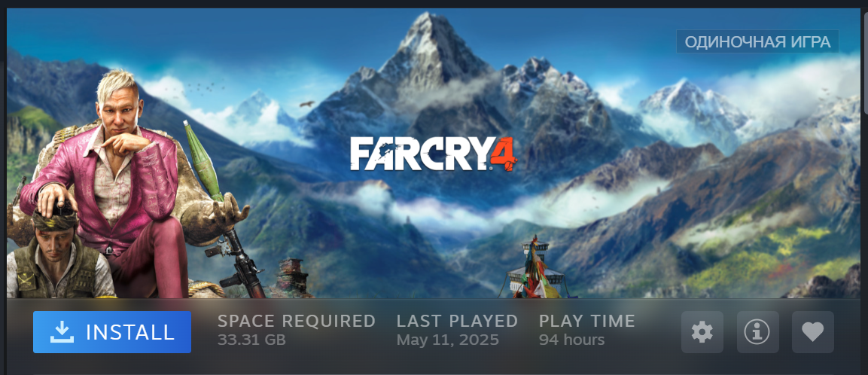The width and height of the screenshot is (868, 375).
Task: Click the download arrow icon inside Install
Action: pos(62,332)
